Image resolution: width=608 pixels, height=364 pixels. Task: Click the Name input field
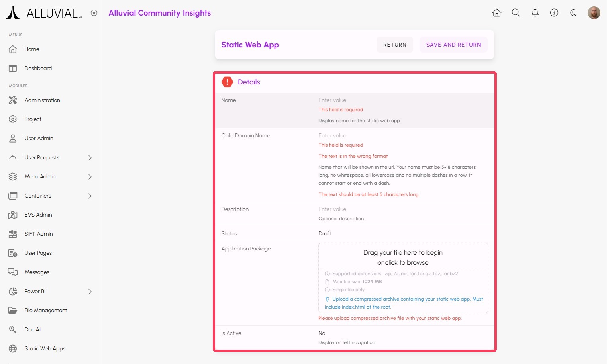pyautogui.click(x=402, y=100)
